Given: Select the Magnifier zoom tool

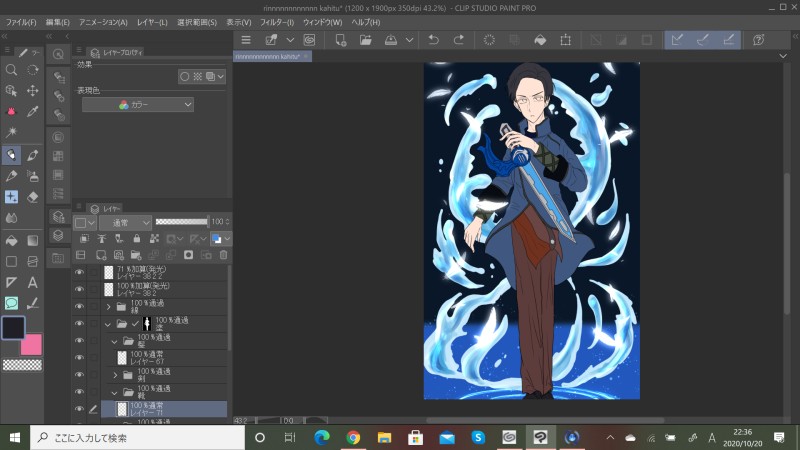Looking at the screenshot, I should [11, 70].
